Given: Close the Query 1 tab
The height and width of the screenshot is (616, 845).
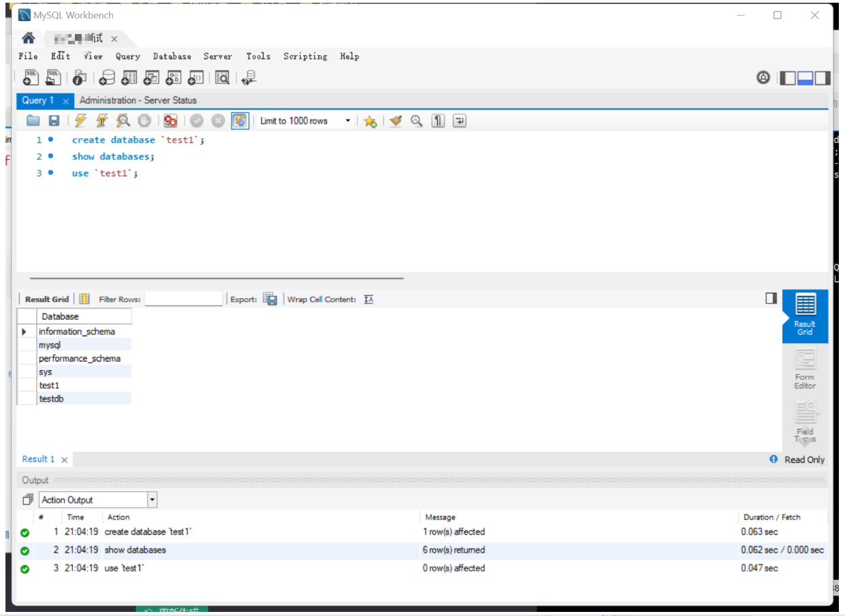Looking at the screenshot, I should pos(66,101).
